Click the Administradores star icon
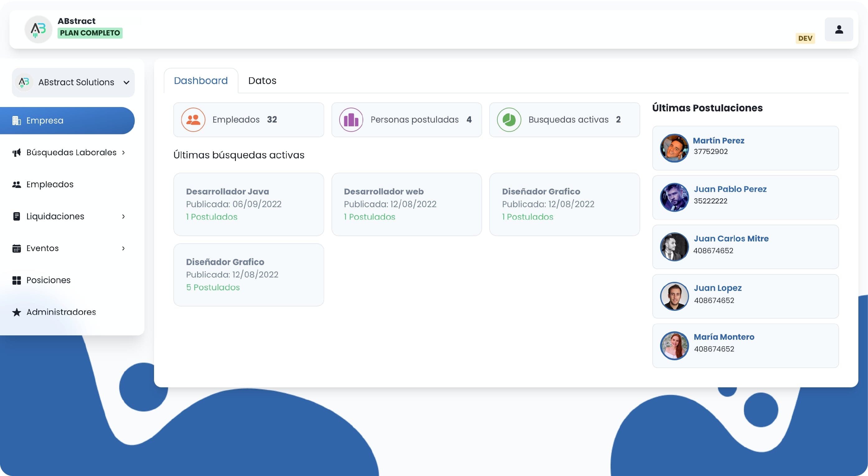Image resolution: width=868 pixels, height=476 pixels. [16, 312]
